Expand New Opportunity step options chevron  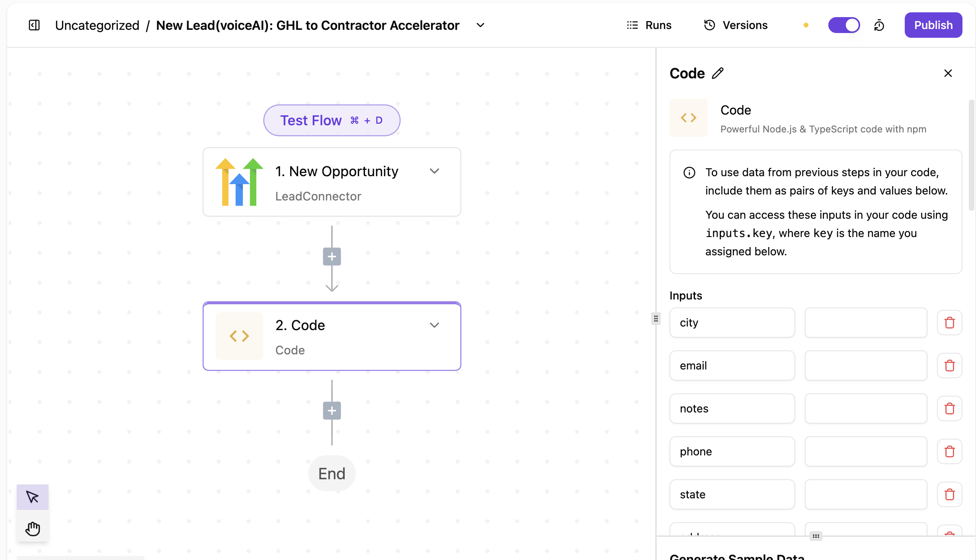[434, 171]
